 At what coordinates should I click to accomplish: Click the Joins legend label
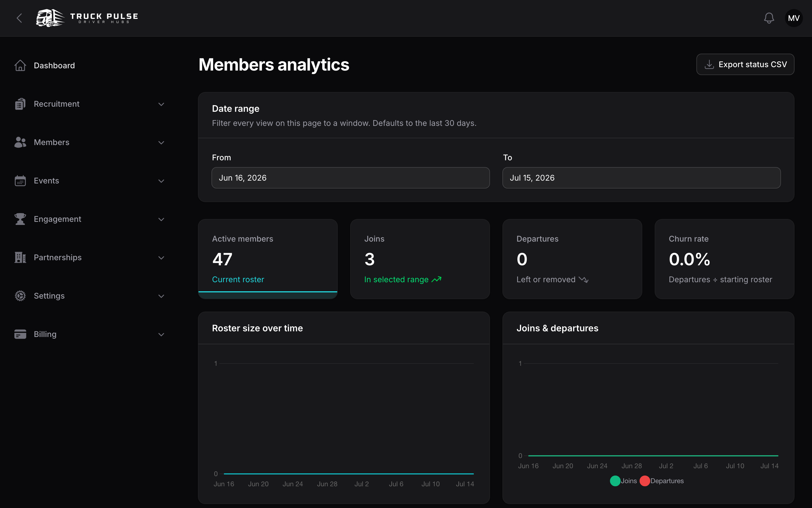(x=628, y=481)
